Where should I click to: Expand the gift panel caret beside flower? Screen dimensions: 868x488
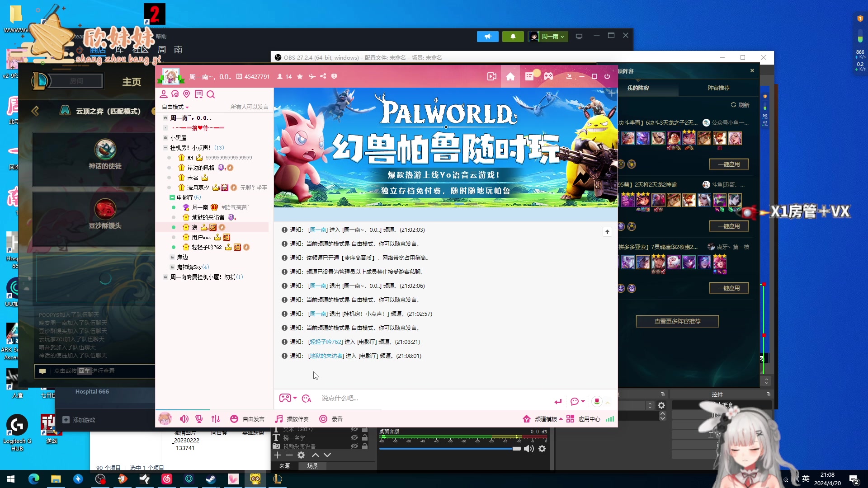pyautogui.click(x=608, y=402)
